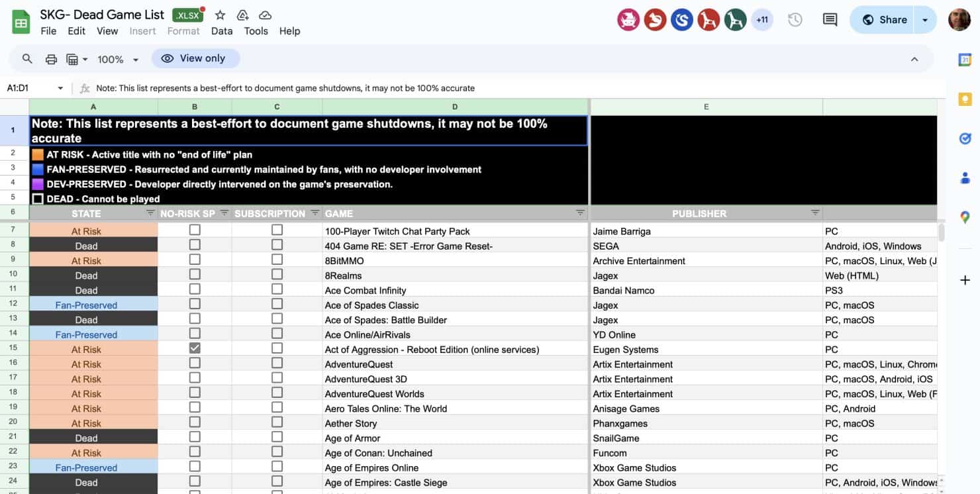Open the View menu

tap(107, 31)
